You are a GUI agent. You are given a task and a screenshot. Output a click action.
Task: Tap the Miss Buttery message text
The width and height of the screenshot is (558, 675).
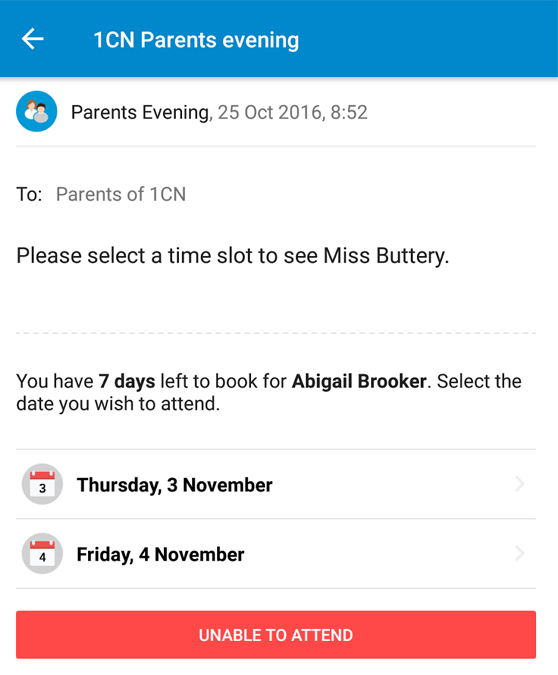point(232,256)
